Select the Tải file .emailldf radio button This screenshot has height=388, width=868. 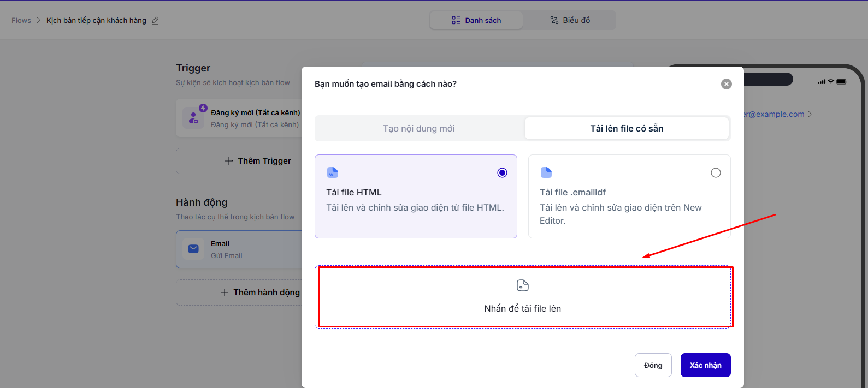[x=716, y=173]
